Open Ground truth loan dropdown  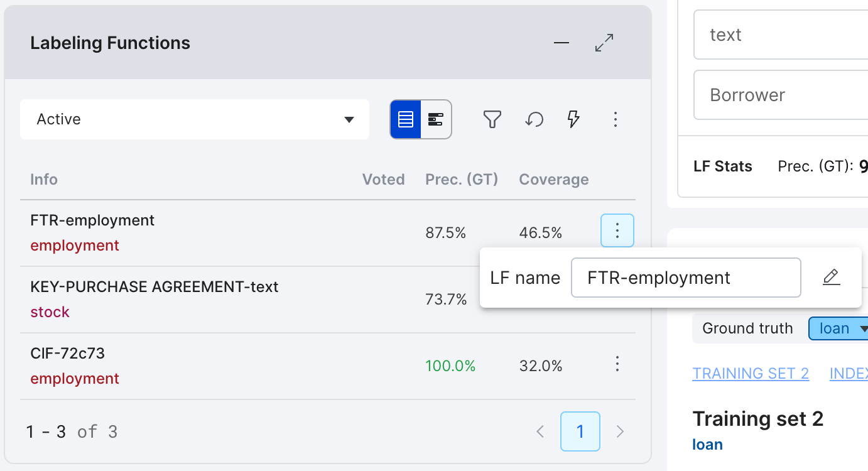pos(838,328)
